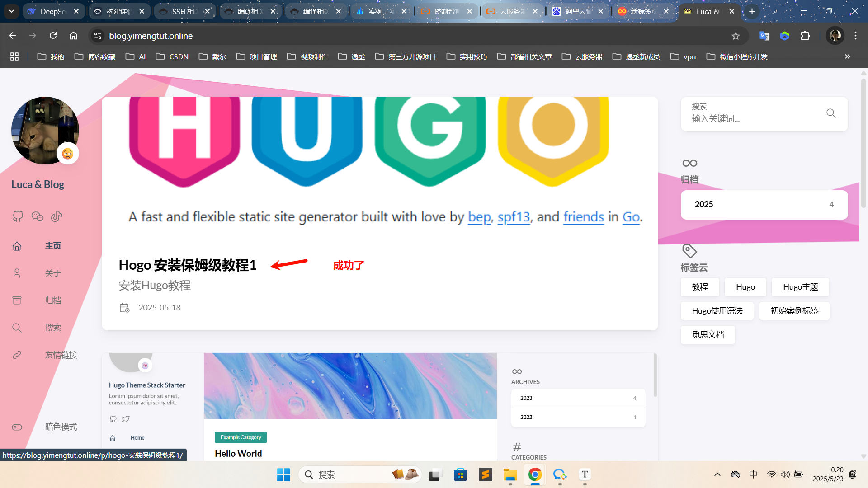Select the 初始案例标签 tag
868x488 pixels.
coord(794,311)
